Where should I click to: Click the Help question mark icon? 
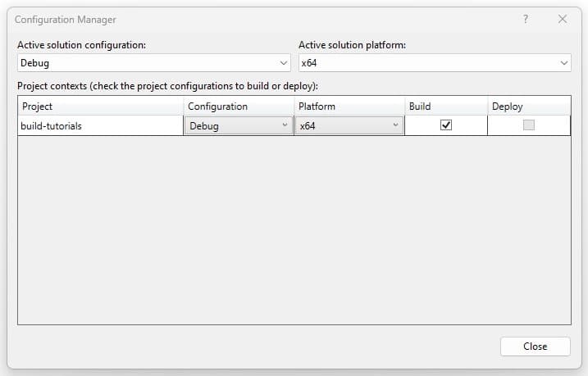pos(526,19)
